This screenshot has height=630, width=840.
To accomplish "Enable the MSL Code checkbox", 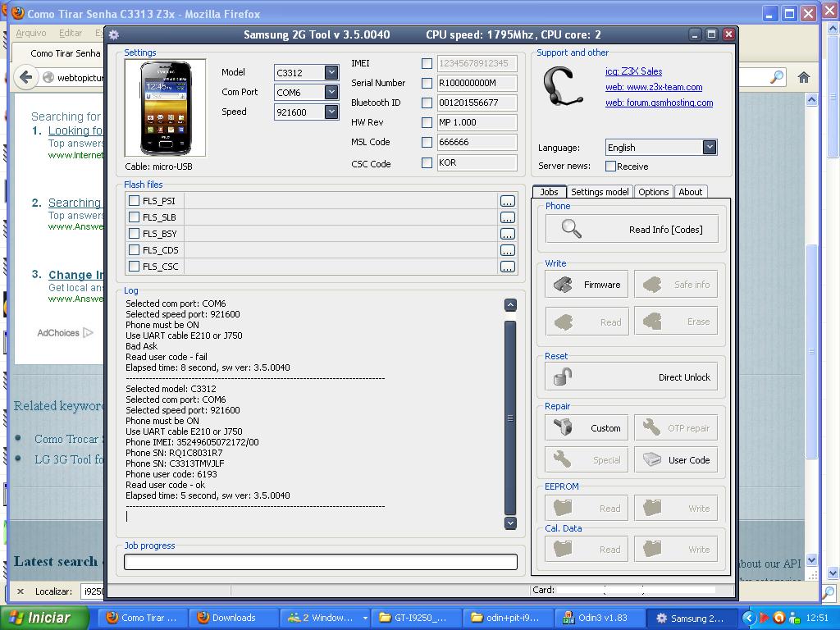I will click(x=427, y=143).
